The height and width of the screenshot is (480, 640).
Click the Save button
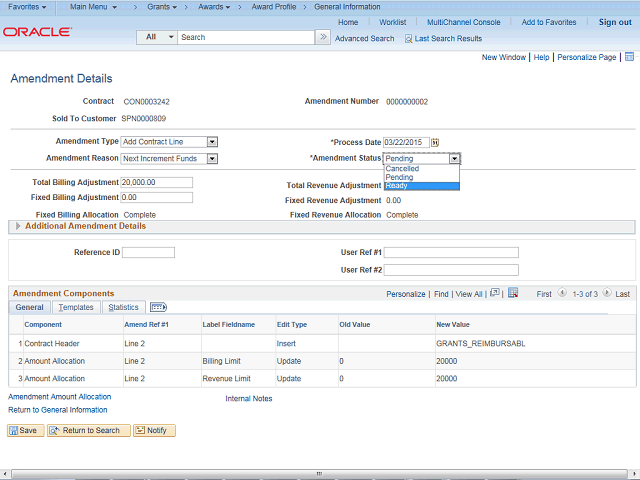click(x=24, y=431)
